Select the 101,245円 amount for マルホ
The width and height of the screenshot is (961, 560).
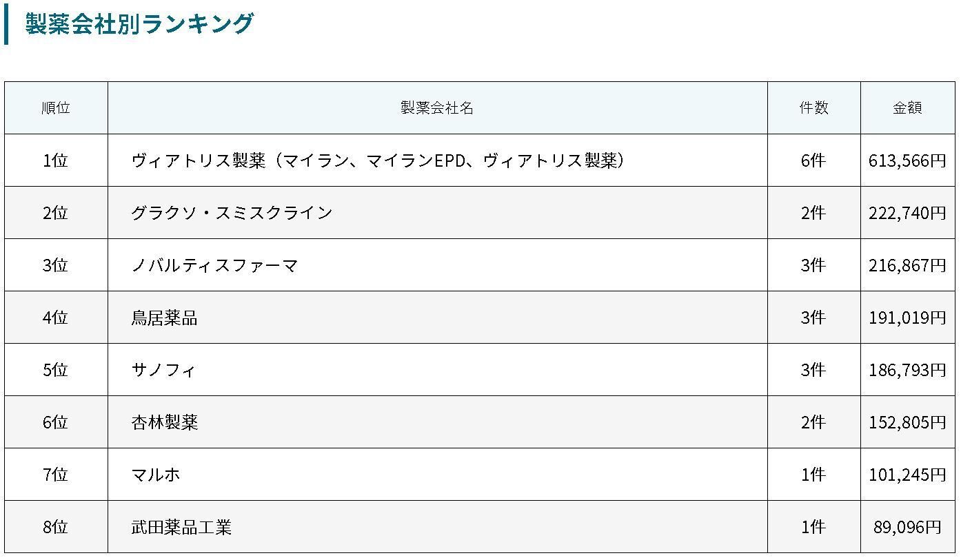(x=907, y=475)
